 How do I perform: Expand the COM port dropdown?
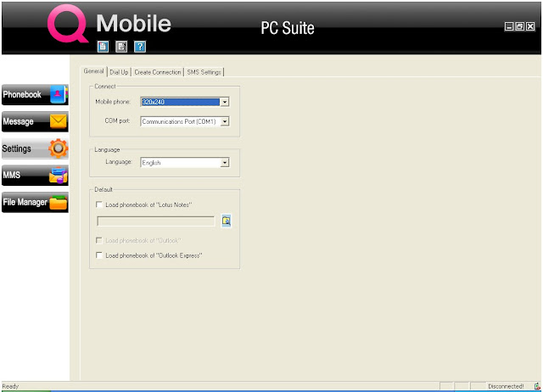pos(225,121)
